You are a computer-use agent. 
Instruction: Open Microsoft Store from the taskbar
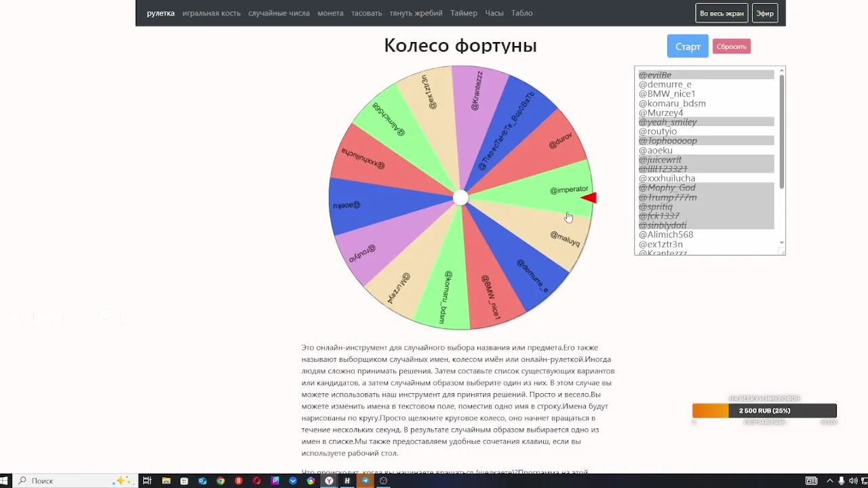click(184, 481)
